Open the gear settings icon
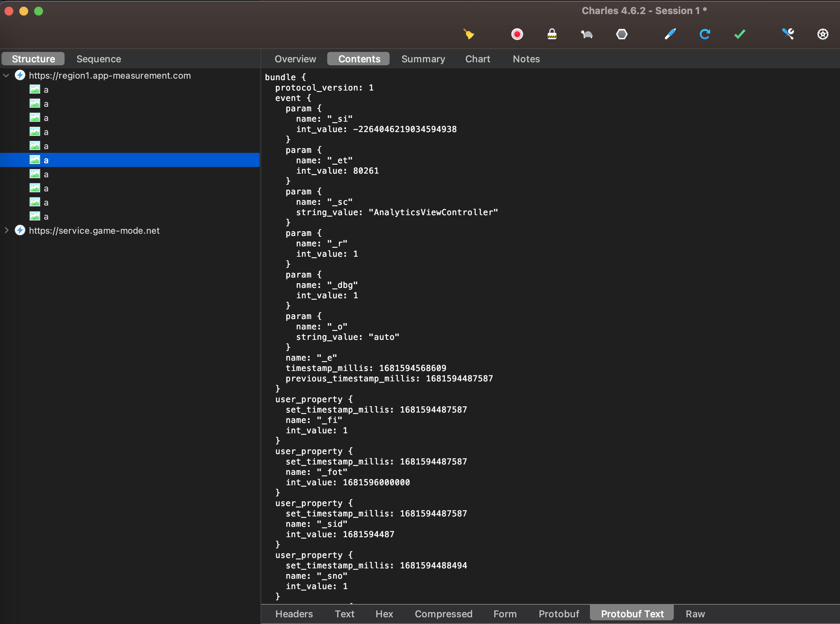Image resolution: width=840 pixels, height=624 pixels. (823, 35)
